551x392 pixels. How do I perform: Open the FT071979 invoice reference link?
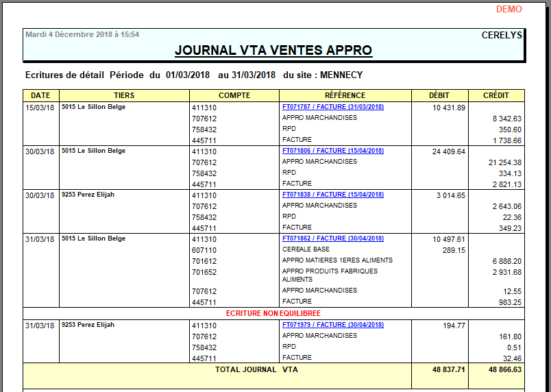(x=332, y=325)
